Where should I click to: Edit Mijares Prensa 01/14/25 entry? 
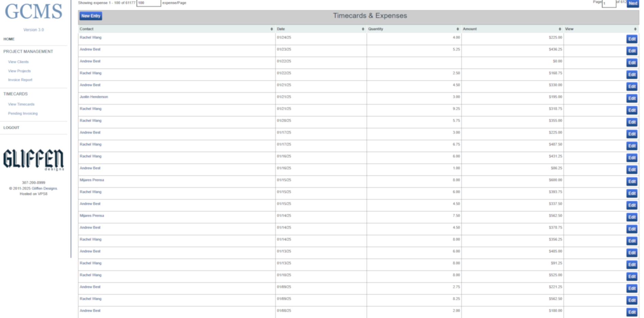[x=632, y=217]
